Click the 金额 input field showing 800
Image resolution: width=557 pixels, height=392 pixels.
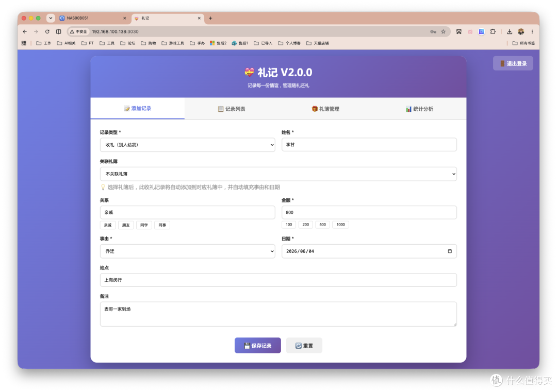pyautogui.click(x=369, y=212)
